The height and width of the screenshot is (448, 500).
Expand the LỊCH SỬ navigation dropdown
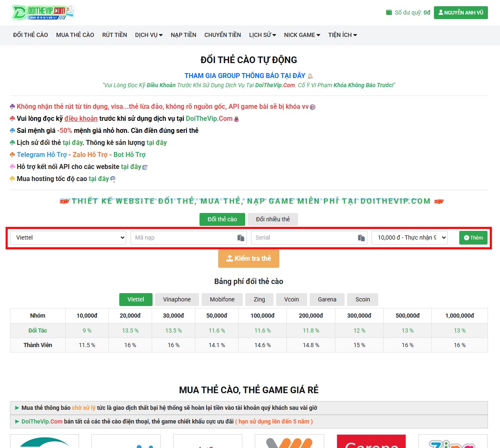[262, 35]
